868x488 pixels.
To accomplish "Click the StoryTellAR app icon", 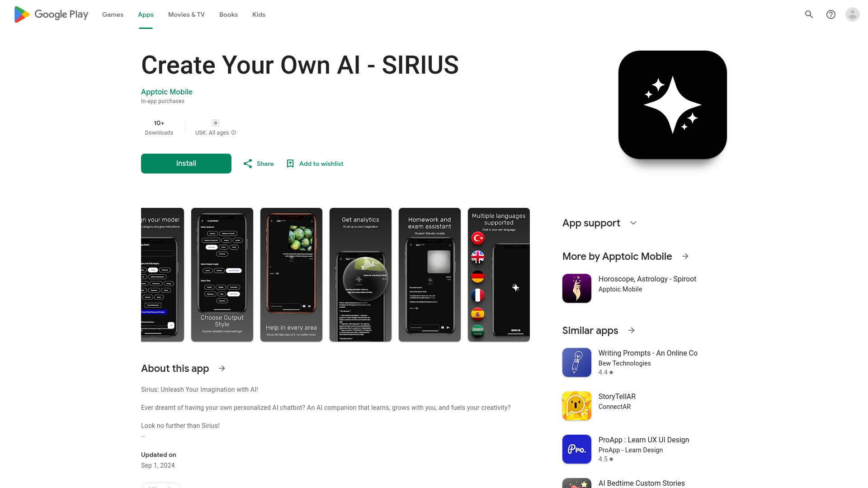I will tap(576, 406).
